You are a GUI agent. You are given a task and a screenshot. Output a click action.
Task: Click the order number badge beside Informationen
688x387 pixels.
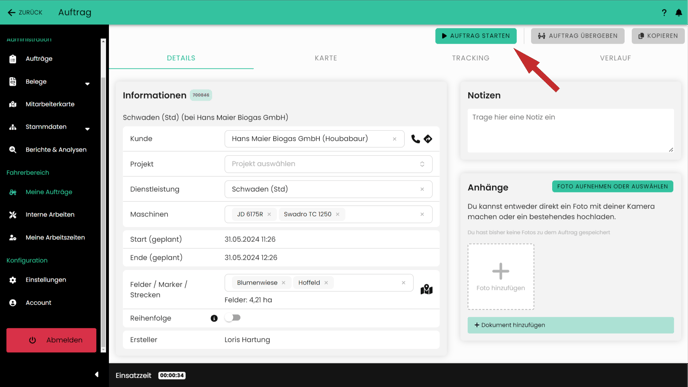[201, 95]
